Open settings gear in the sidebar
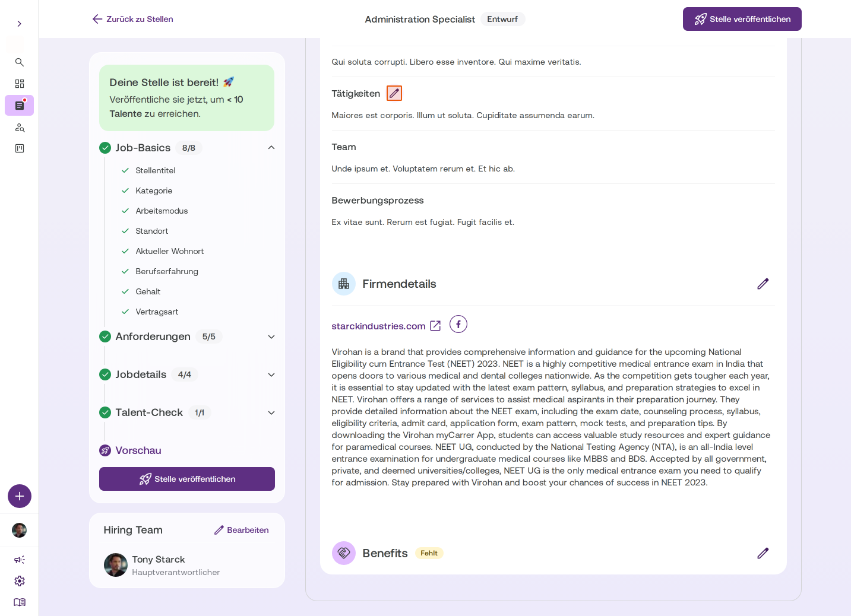The height and width of the screenshot is (616, 851). [20, 581]
